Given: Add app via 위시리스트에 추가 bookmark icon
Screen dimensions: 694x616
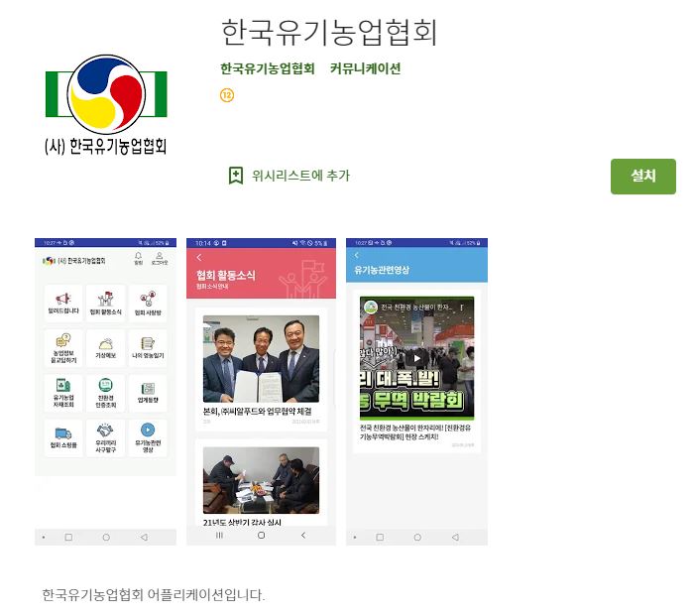Looking at the screenshot, I should (236, 176).
